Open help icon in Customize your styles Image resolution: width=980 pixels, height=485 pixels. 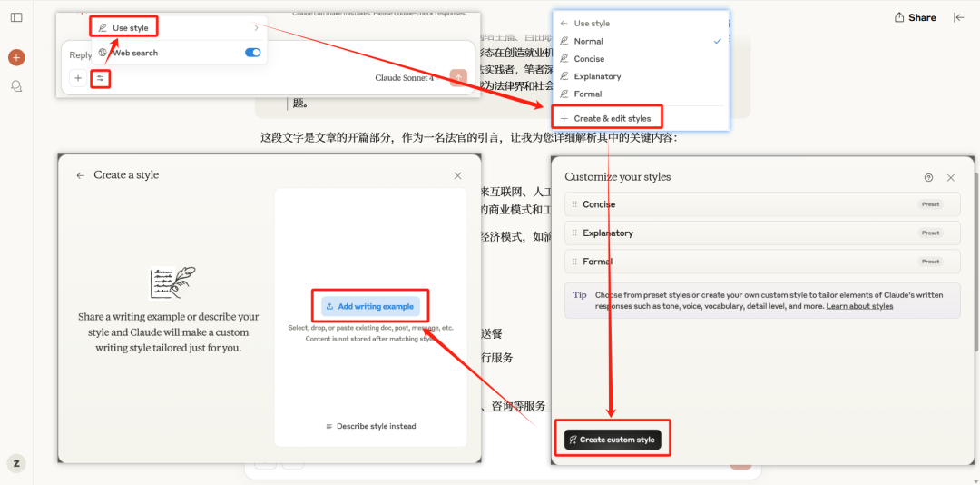click(928, 178)
